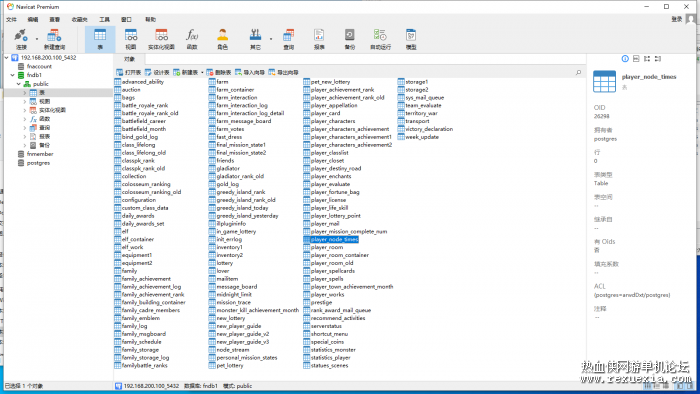The height and width of the screenshot is (394, 700).
Task: Select the pet_lottery table
Action: pos(230,365)
